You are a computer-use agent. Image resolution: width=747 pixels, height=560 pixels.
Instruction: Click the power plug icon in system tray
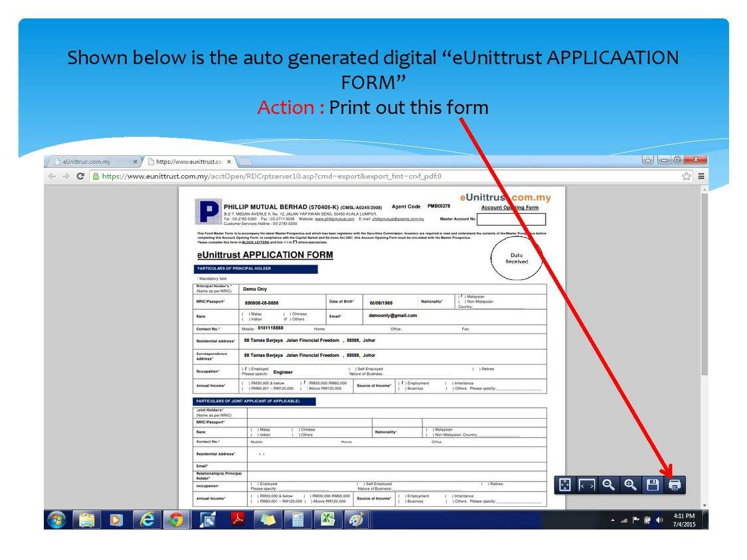tap(647, 520)
